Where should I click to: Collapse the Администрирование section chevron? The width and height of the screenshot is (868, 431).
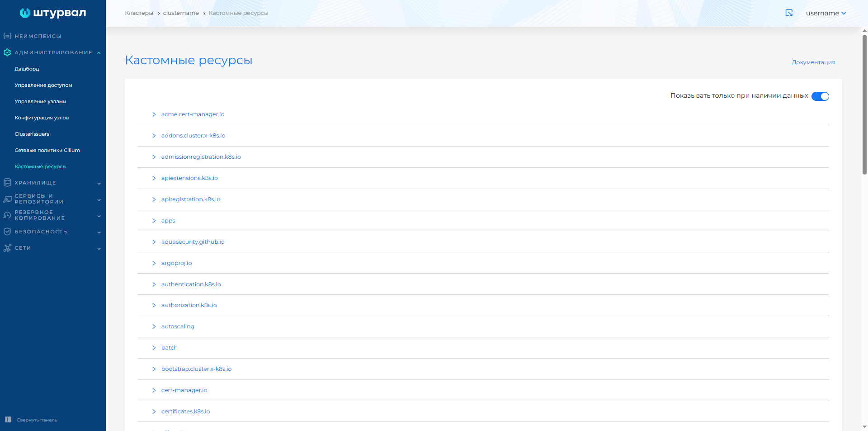point(99,53)
